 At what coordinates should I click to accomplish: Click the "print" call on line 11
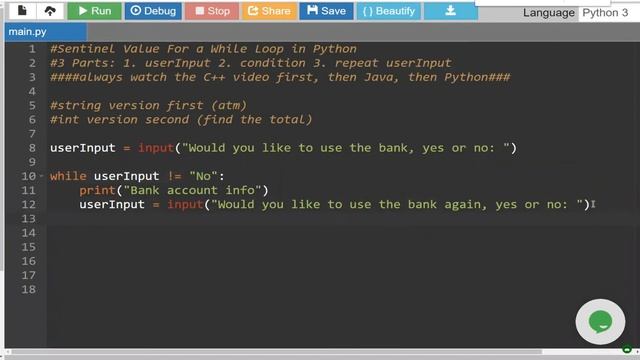(97, 190)
